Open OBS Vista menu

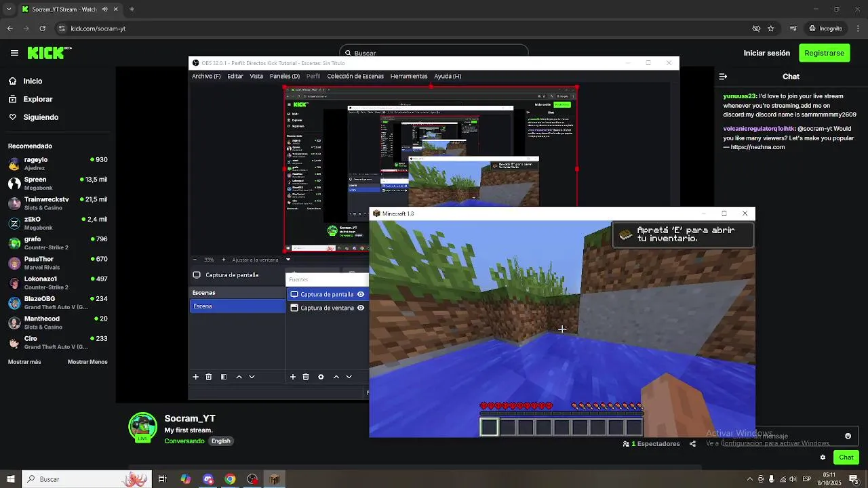click(256, 76)
